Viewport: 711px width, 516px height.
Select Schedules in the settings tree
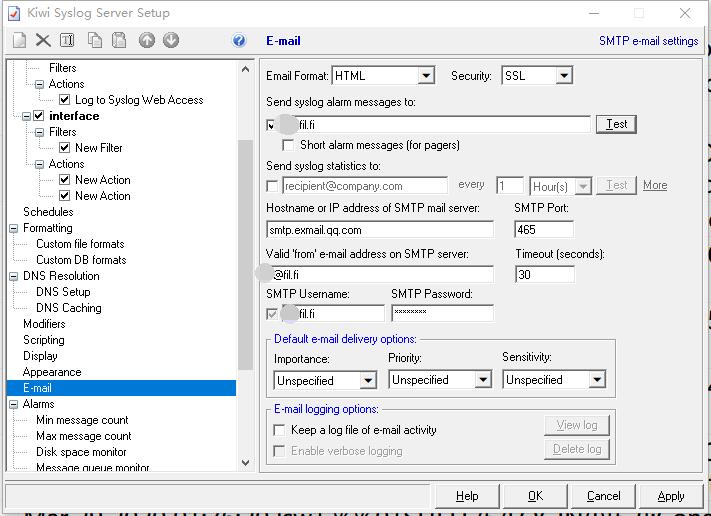[48, 212]
